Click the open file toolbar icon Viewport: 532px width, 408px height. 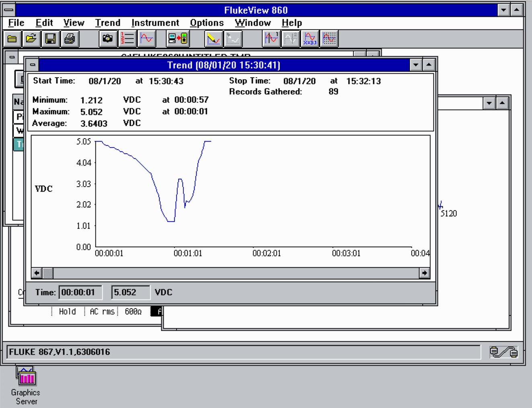click(x=31, y=39)
